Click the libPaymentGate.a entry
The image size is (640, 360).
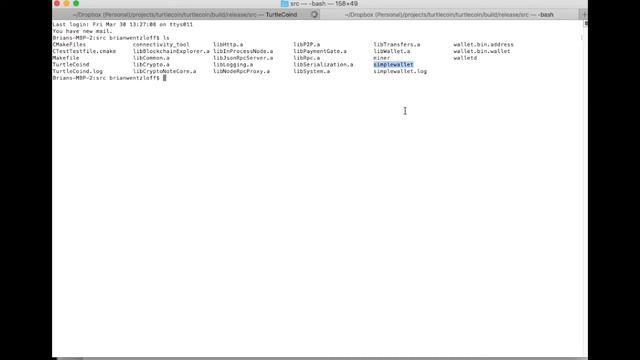(320, 51)
